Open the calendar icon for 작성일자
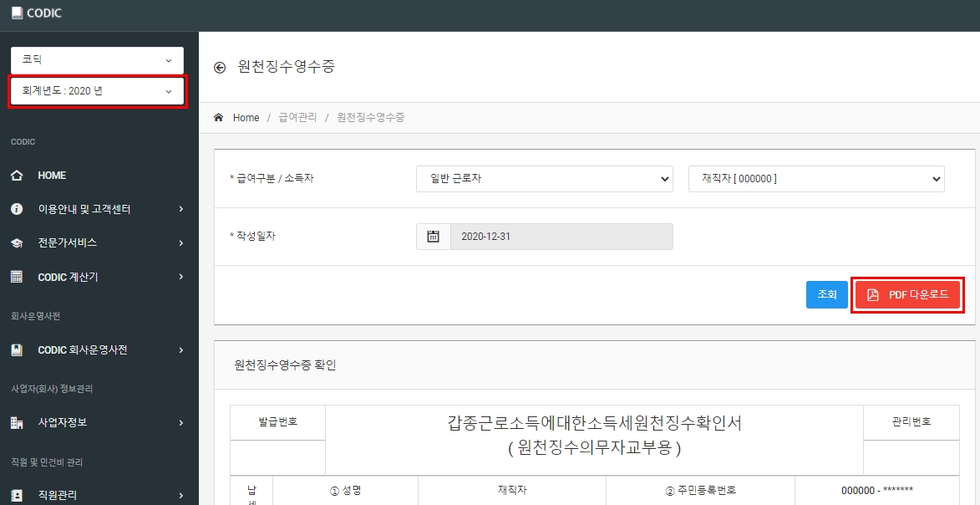Image resolution: width=980 pixels, height=505 pixels. [x=433, y=237]
